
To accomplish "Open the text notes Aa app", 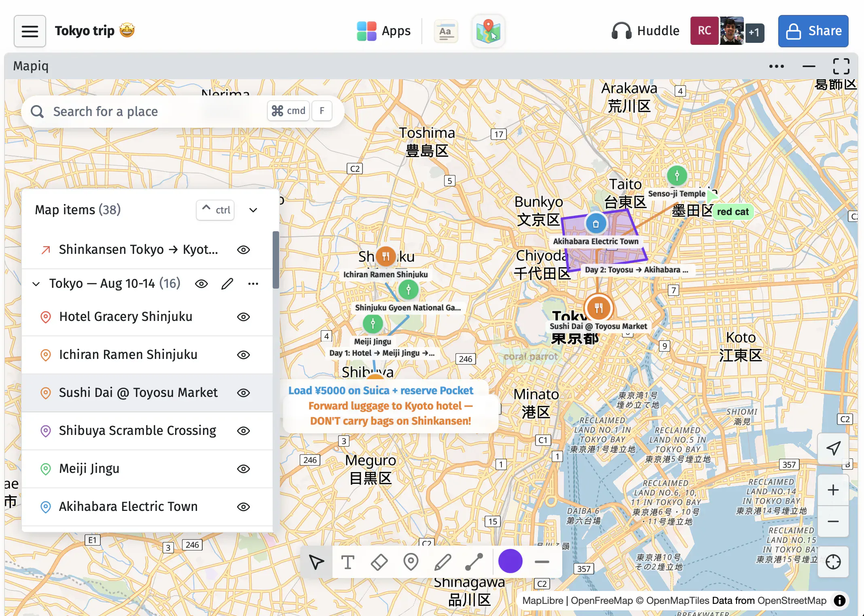I will click(446, 31).
